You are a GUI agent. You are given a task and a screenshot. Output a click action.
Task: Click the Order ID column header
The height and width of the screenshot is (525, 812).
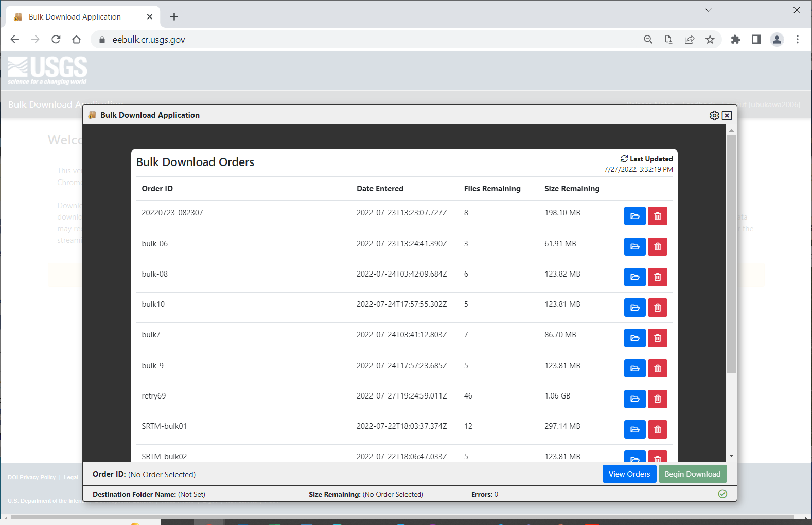pyautogui.click(x=157, y=189)
